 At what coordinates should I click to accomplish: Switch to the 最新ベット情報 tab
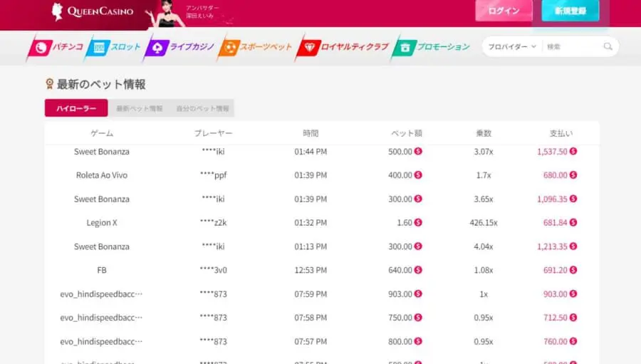pos(140,108)
